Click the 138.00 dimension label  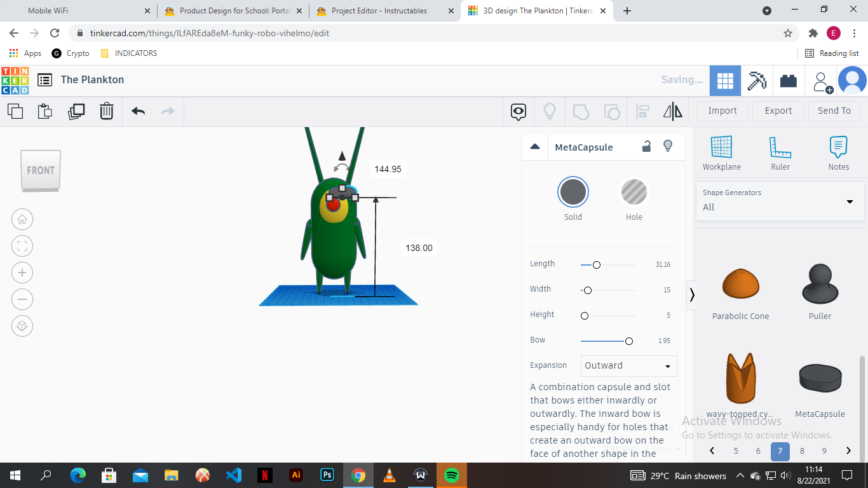pos(419,248)
